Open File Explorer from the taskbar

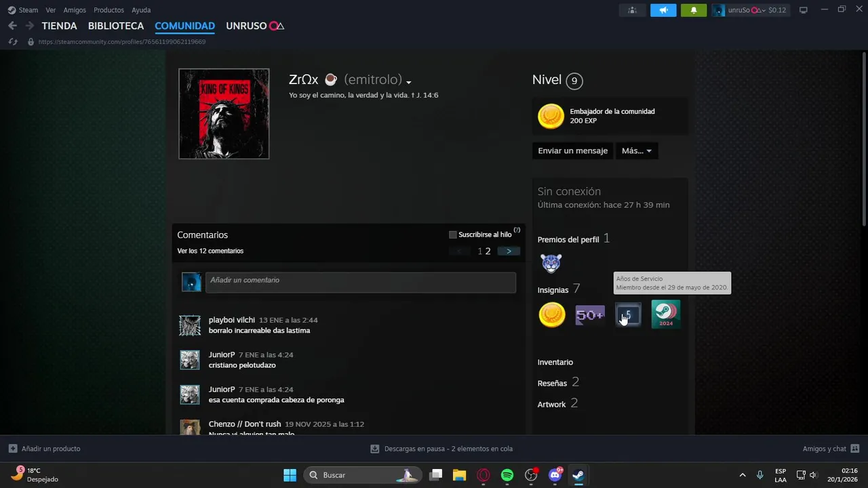[x=460, y=475]
